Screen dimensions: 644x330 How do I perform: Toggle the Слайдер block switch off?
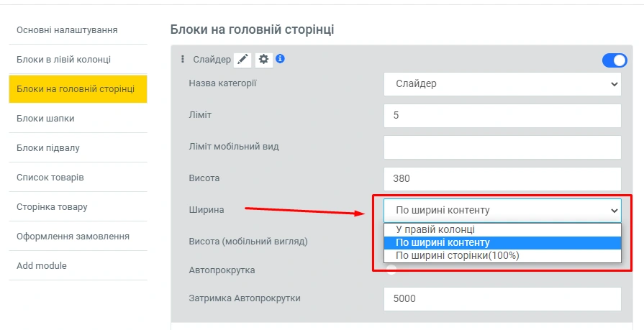tap(614, 60)
